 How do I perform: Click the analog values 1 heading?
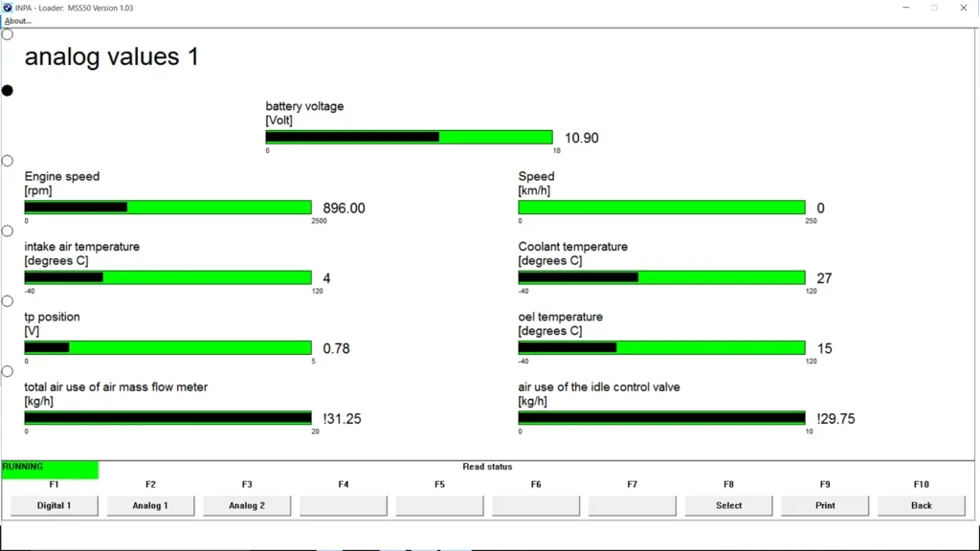click(x=111, y=56)
